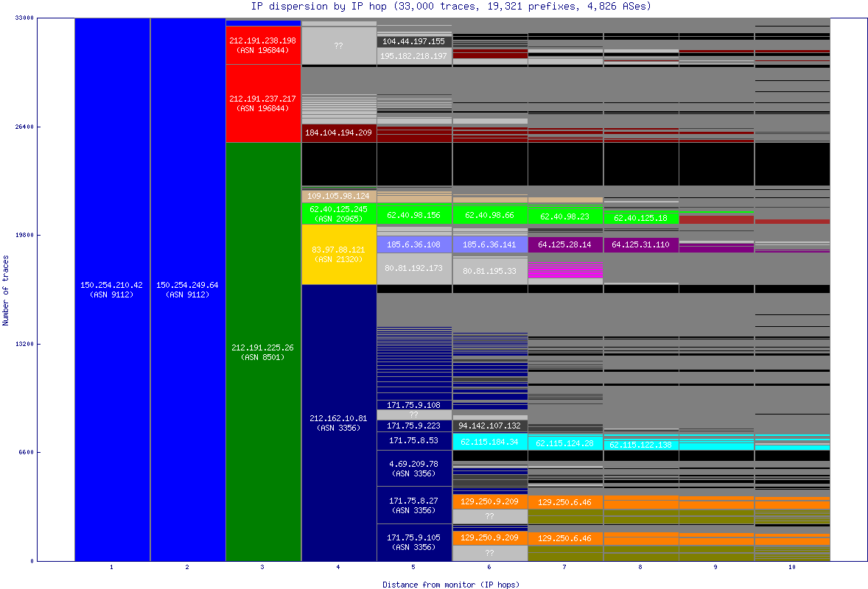The image size is (868, 589).
Task: Select the red 212.191.238.198 block
Action: [x=263, y=46]
